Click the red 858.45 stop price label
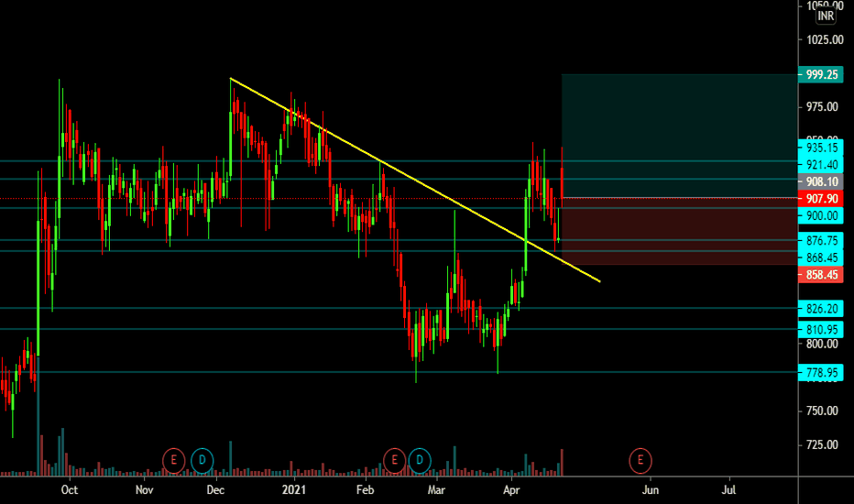The width and height of the screenshot is (854, 504). point(821,275)
